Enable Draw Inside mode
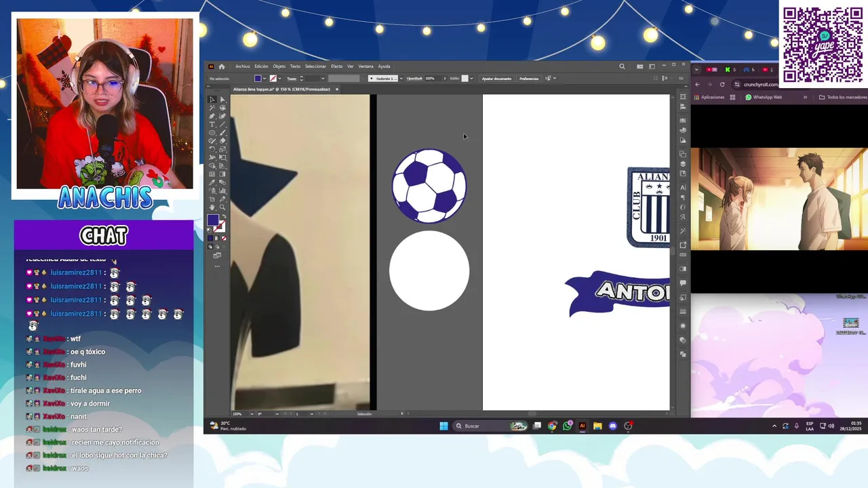Screen dimensions: 868x488 pos(224,247)
